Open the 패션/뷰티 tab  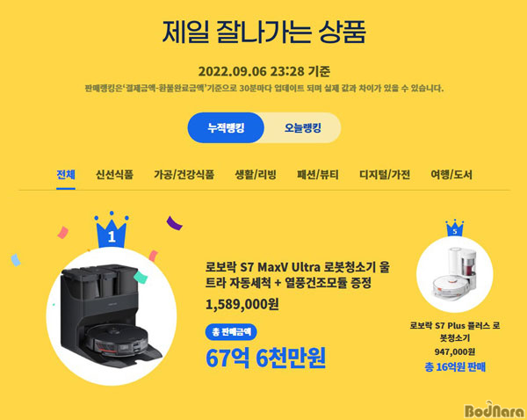click(x=318, y=175)
